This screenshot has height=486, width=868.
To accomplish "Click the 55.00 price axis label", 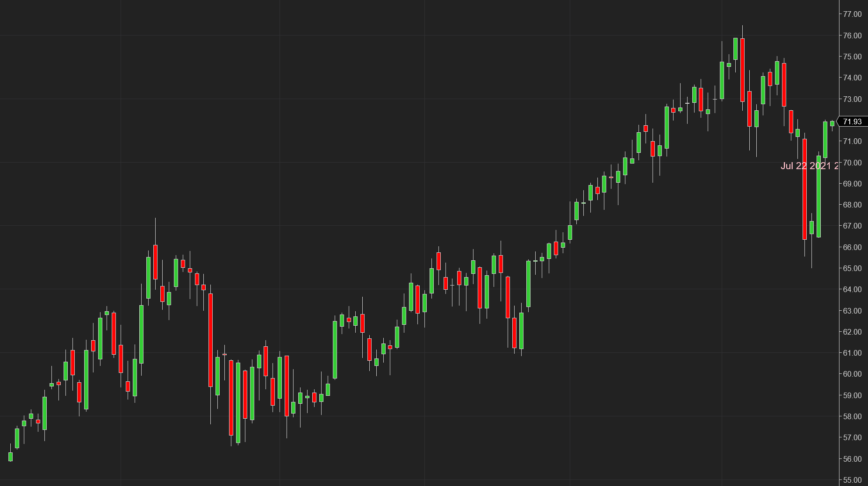I will click(852, 480).
